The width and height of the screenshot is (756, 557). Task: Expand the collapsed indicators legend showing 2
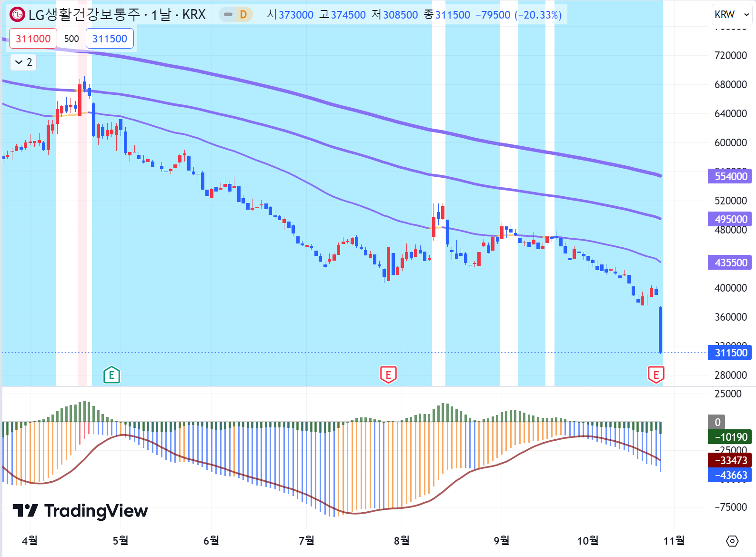[x=24, y=62]
